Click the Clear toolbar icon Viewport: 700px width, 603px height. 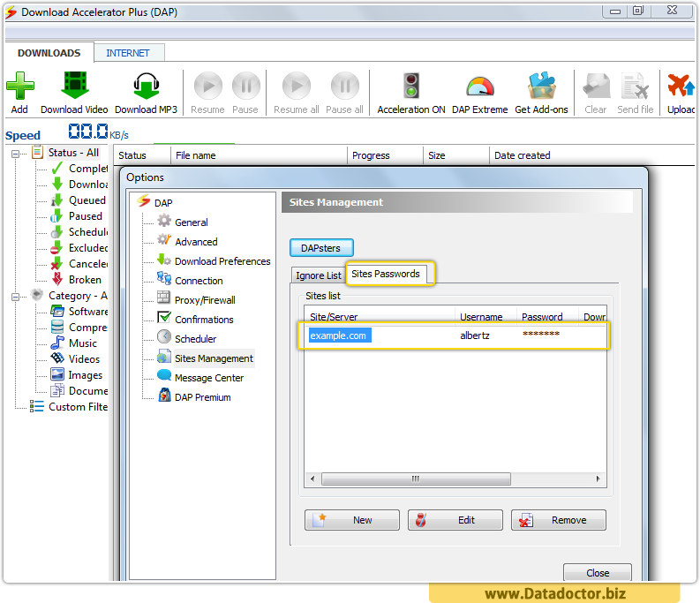click(x=596, y=86)
